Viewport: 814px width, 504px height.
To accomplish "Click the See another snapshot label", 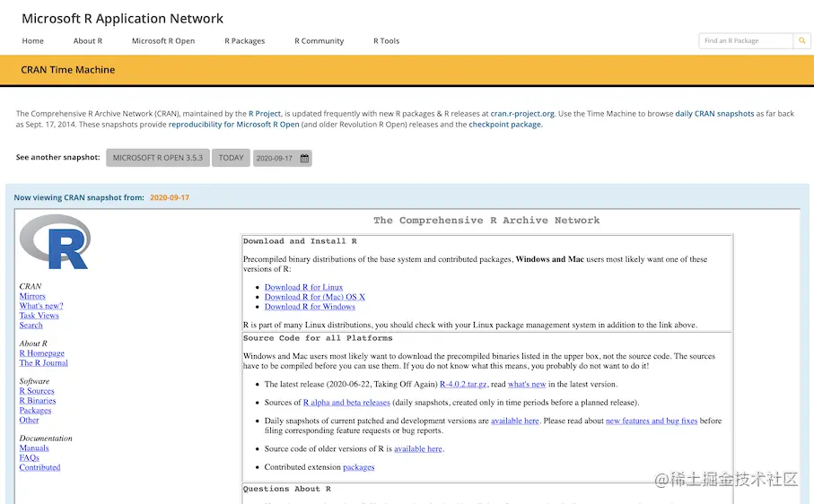I will (58, 157).
